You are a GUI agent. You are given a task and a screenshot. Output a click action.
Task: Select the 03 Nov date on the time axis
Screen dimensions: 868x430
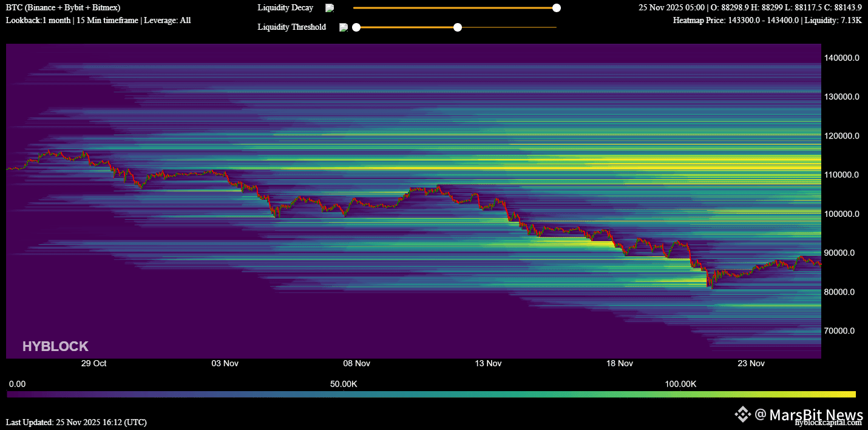point(225,363)
